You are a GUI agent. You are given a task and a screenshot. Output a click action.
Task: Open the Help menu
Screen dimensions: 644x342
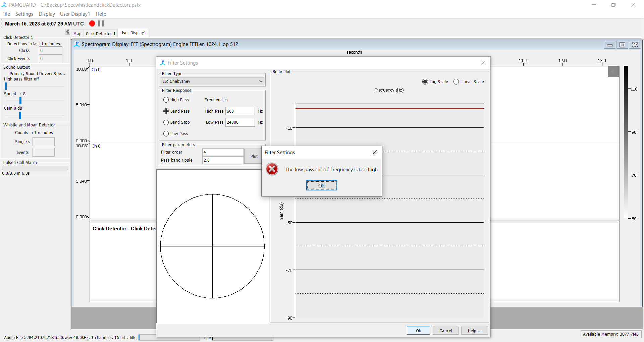pos(101,14)
